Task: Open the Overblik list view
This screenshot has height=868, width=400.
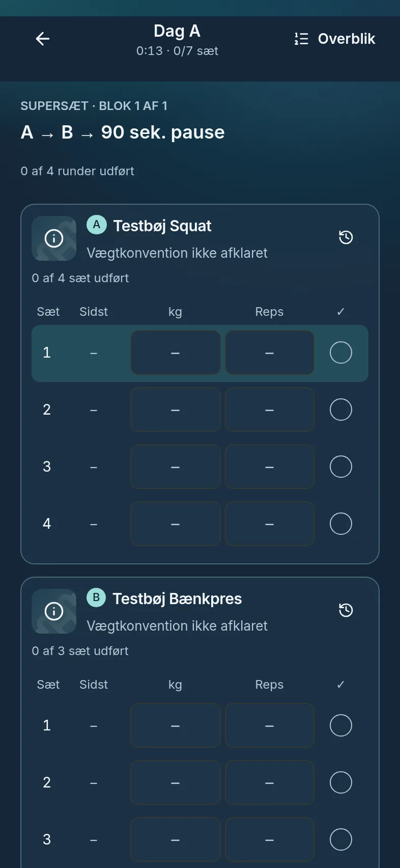Action: point(334,39)
